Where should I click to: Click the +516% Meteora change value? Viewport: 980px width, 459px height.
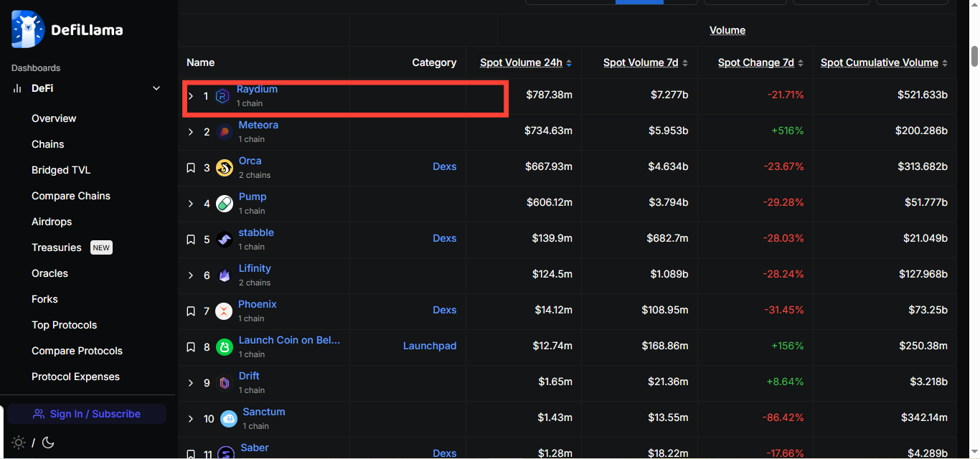787,131
